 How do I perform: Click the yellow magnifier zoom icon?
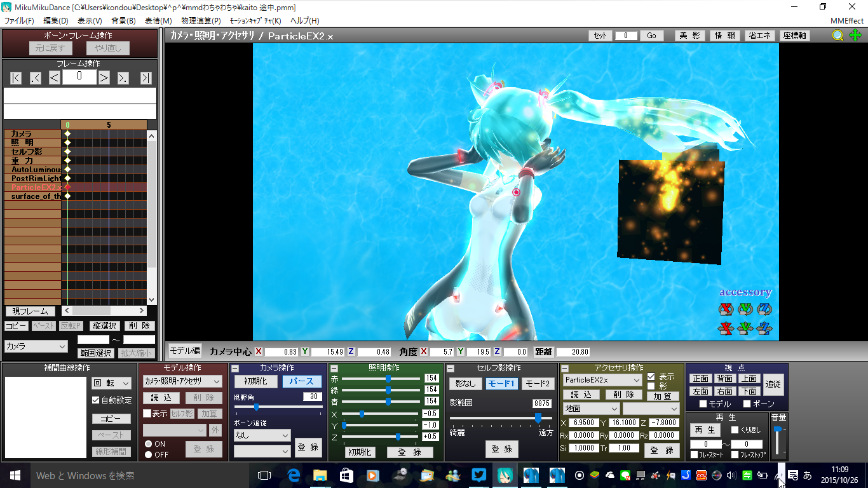pyautogui.click(x=838, y=36)
